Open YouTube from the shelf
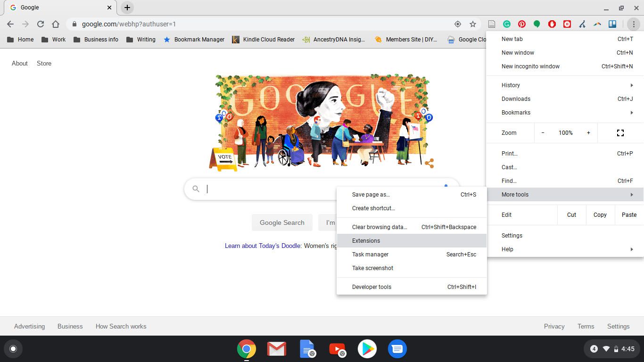The image size is (644, 362). pyautogui.click(x=337, y=349)
